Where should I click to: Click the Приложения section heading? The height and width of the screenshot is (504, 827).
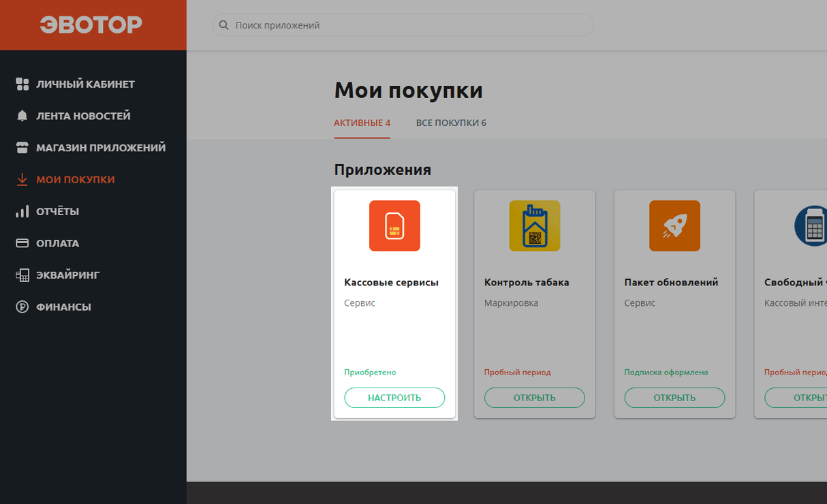[382, 170]
